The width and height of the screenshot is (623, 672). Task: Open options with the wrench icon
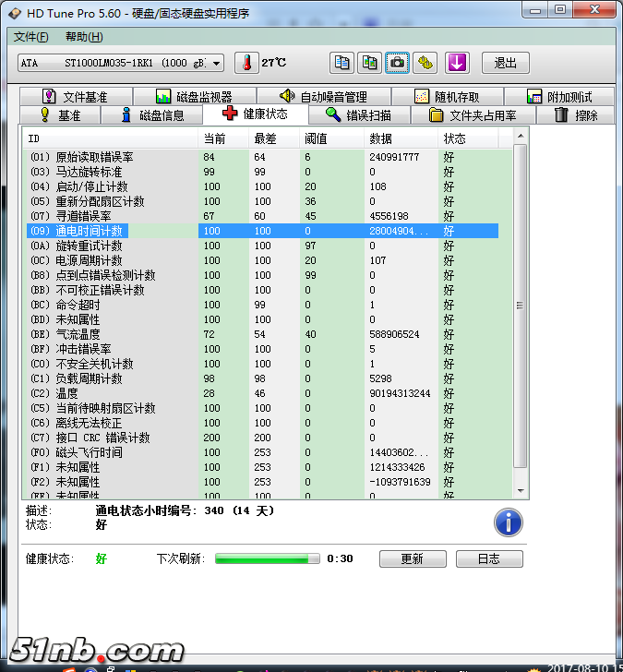click(x=425, y=63)
